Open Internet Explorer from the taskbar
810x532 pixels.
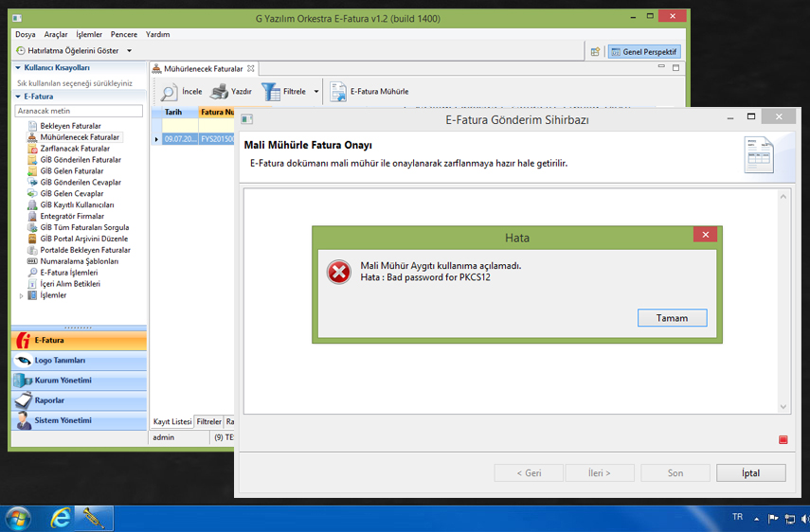[61, 518]
